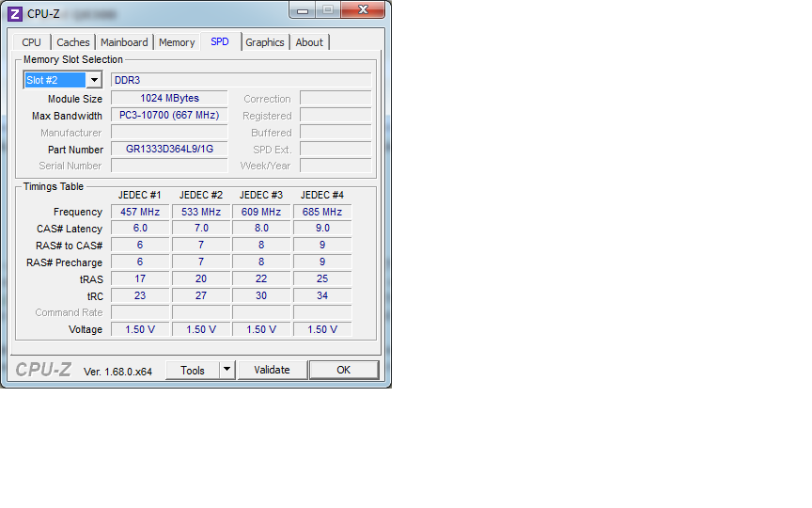This screenshot has width=812, height=508.
Task: Click the JEDEC #3 column header
Action: (x=261, y=196)
